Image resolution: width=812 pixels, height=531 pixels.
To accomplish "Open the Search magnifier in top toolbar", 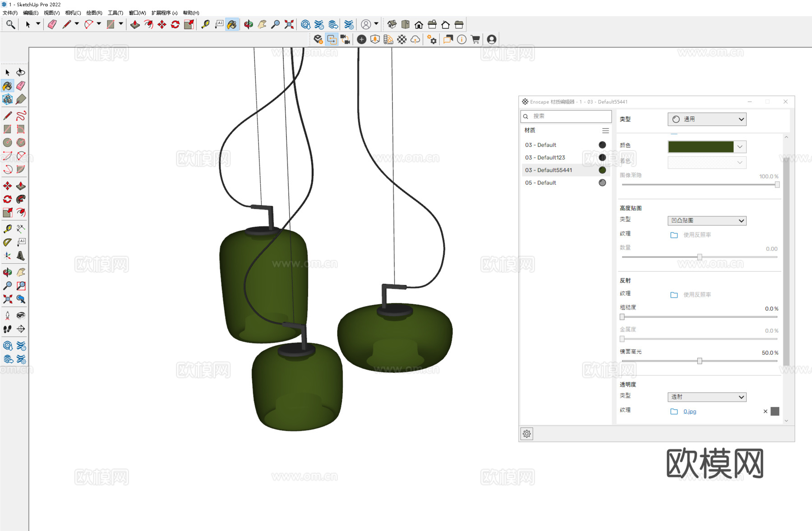I will pos(10,24).
